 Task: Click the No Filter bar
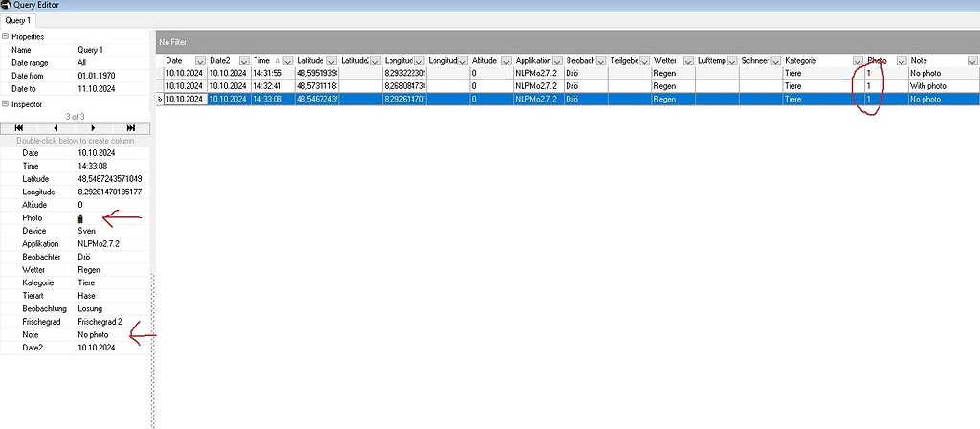[568, 42]
